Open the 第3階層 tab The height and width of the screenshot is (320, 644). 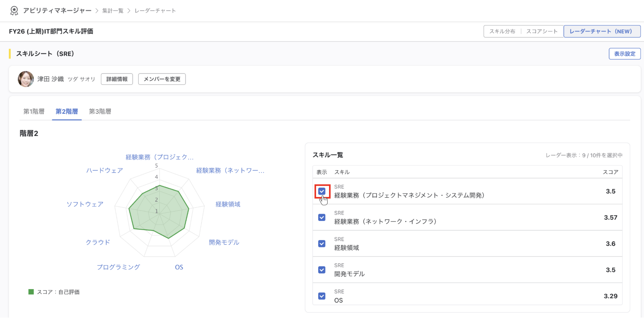(x=100, y=111)
